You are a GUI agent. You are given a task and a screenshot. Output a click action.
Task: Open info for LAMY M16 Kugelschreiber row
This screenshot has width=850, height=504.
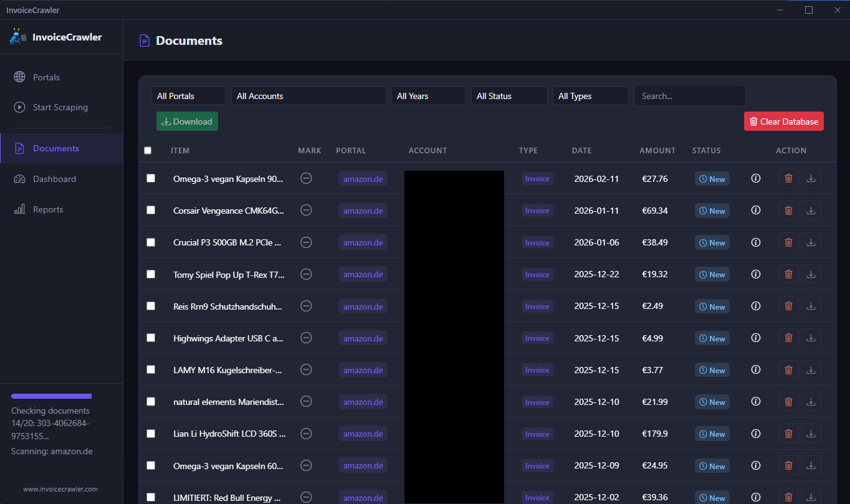pyautogui.click(x=756, y=369)
